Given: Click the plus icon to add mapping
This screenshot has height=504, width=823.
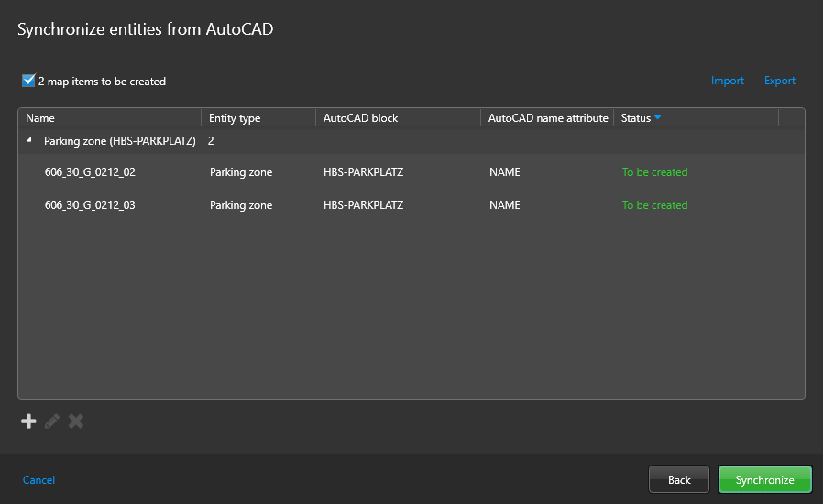Looking at the screenshot, I should click(28, 422).
